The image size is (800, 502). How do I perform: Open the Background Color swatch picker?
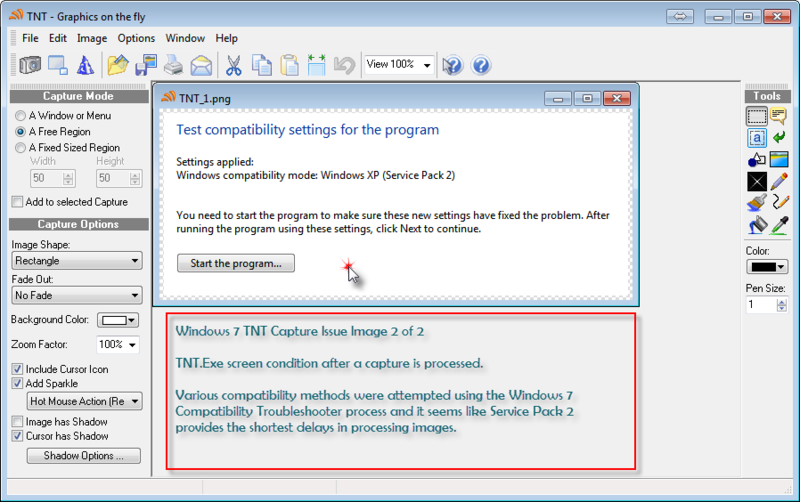point(118,320)
